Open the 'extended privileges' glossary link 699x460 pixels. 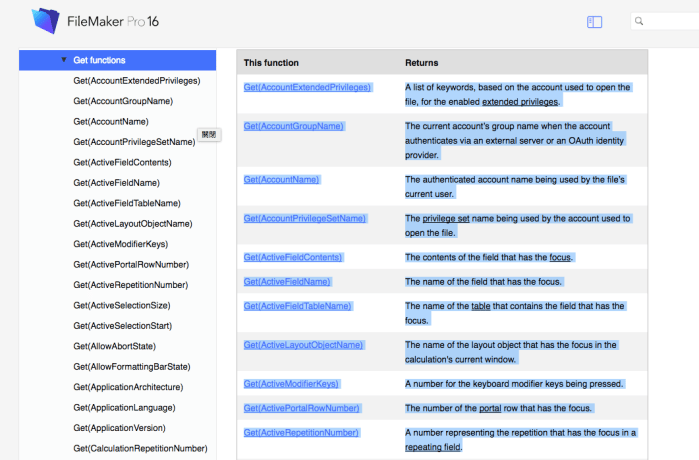[x=520, y=102]
